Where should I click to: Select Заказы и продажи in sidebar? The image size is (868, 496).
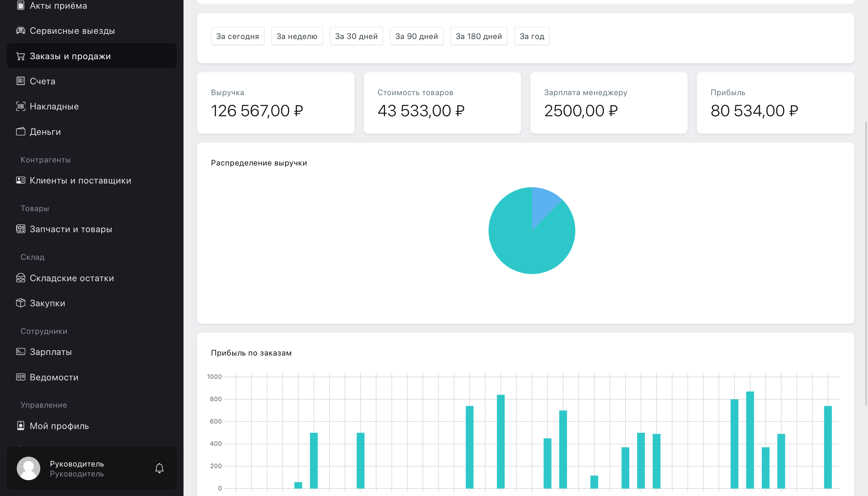[x=92, y=56]
